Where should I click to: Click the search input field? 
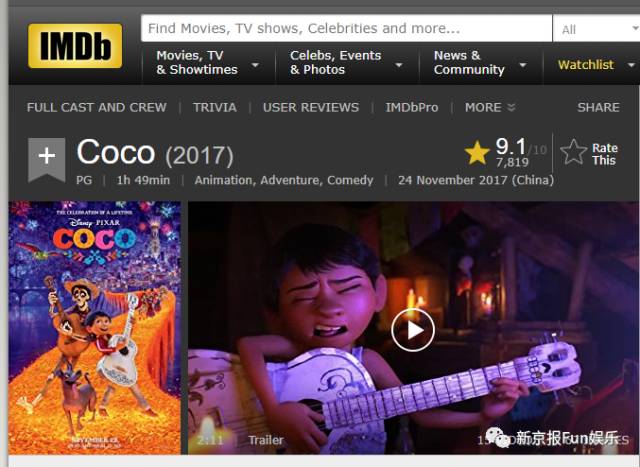tap(347, 28)
